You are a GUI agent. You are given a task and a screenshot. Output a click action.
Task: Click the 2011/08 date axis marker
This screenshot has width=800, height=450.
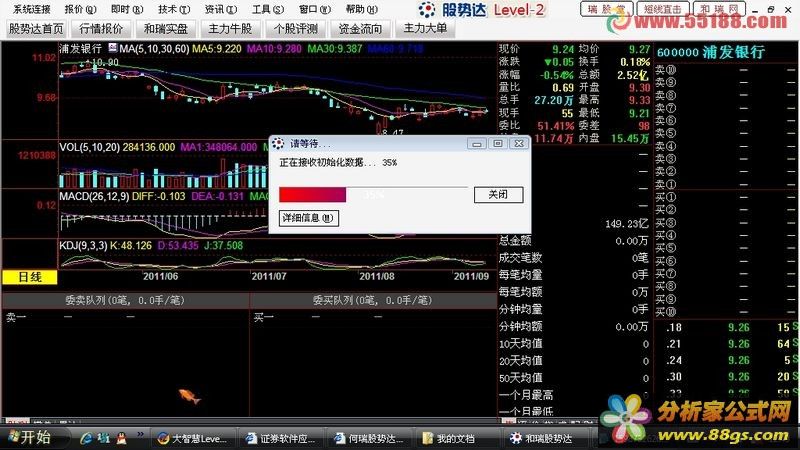(377, 276)
